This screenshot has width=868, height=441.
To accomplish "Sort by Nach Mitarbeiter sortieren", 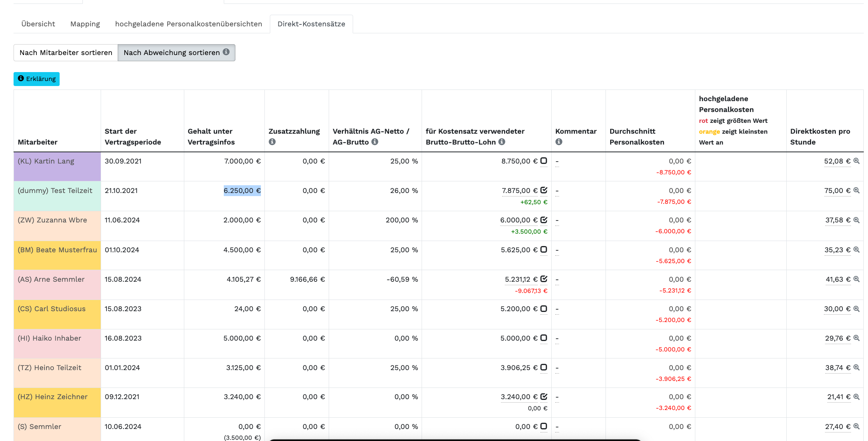I will coord(66,53).
